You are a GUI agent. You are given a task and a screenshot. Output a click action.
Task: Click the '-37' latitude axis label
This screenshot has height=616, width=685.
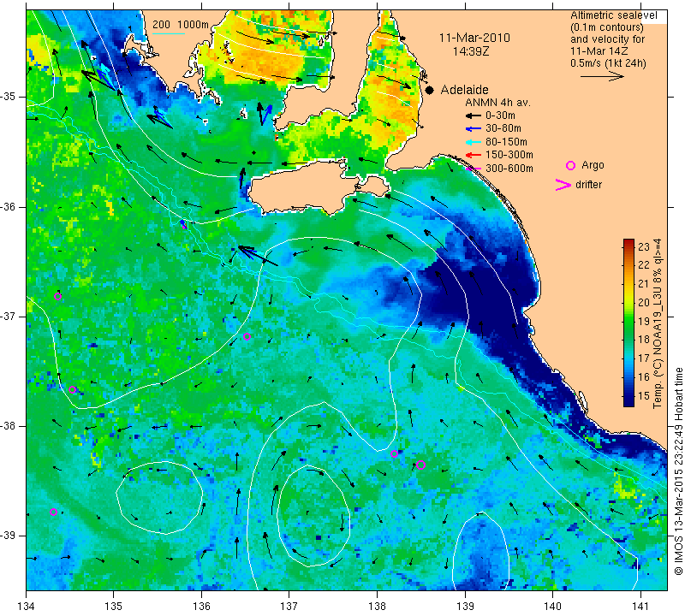[x=9, y=316]
